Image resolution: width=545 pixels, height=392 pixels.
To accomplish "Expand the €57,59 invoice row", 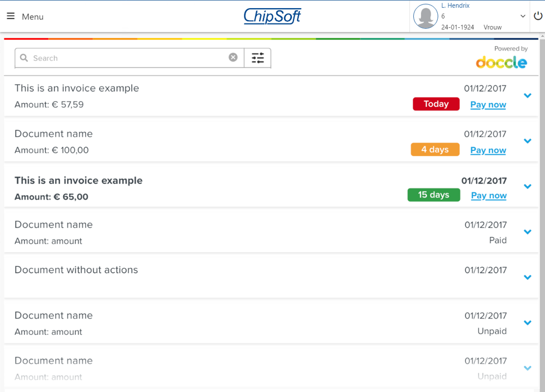I will point(527,96).
